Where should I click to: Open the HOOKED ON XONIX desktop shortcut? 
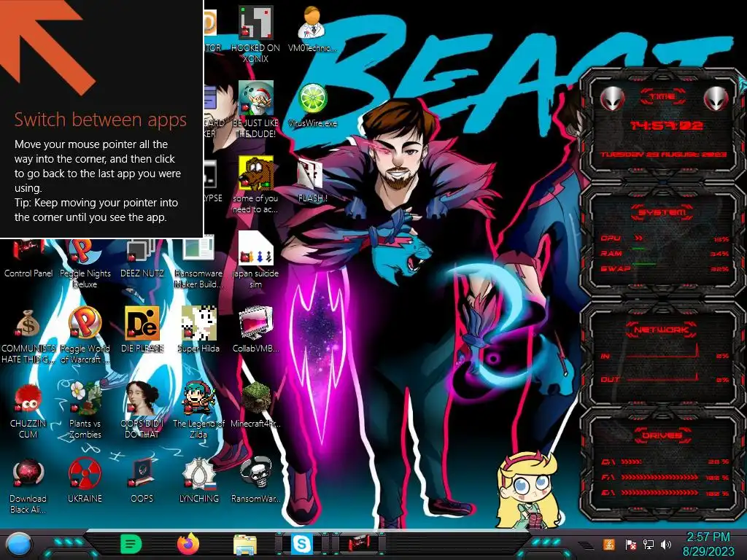[x=255, y=34]
